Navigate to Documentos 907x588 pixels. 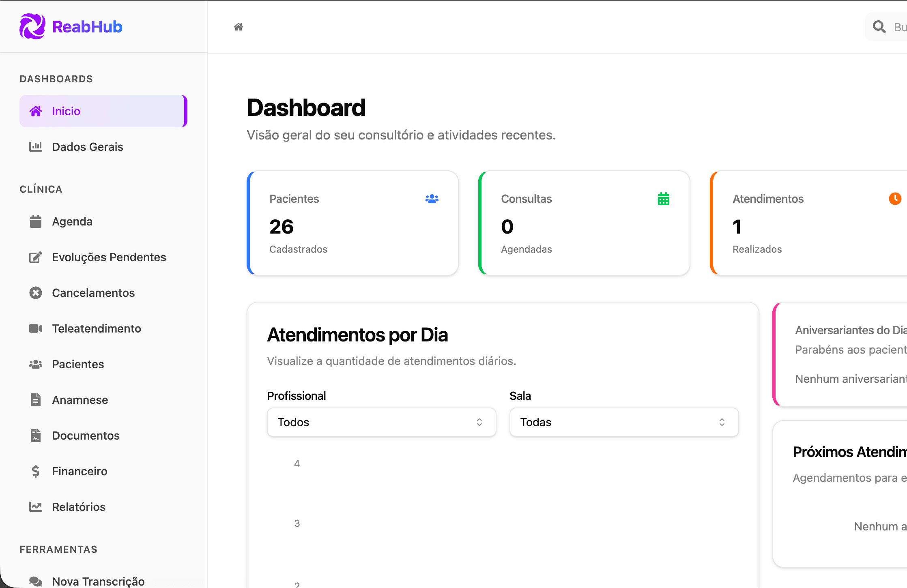86,436
